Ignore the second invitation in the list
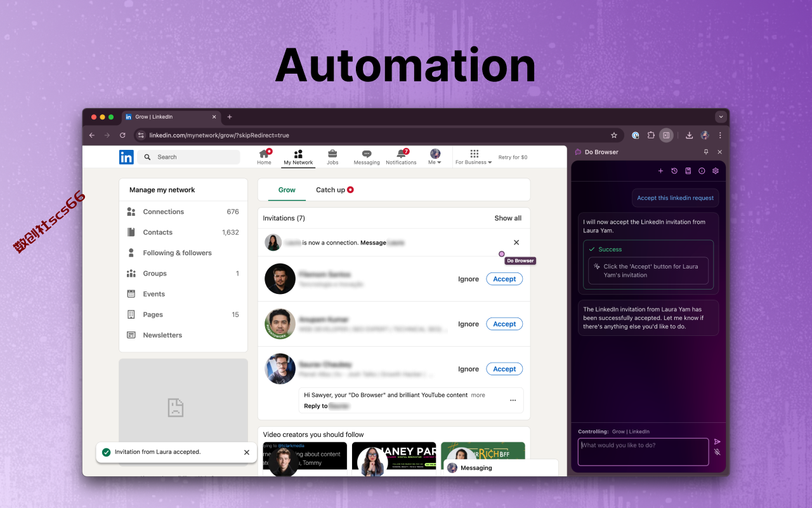Screen dimensions: 812x508 [468, 324]
